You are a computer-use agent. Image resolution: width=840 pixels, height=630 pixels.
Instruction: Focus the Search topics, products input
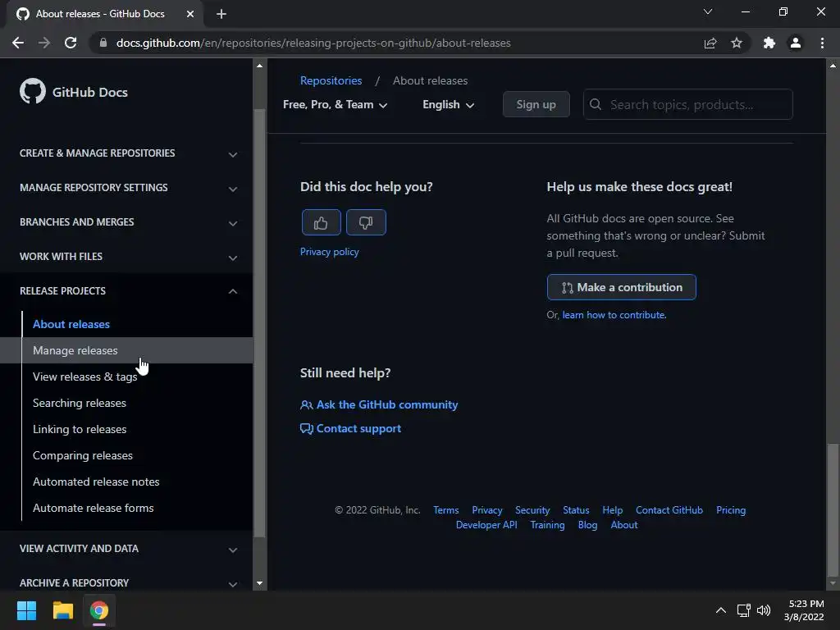(688, 104)
